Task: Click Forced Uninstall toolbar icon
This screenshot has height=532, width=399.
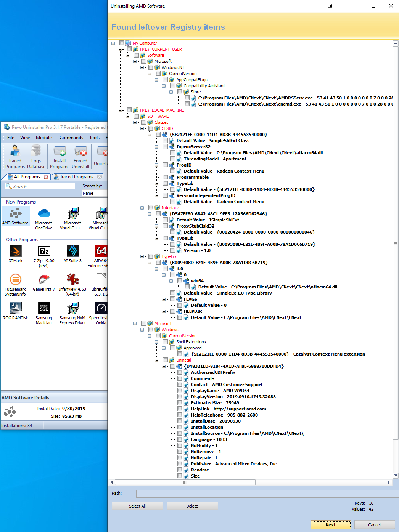Action: [x=80, y=157]
